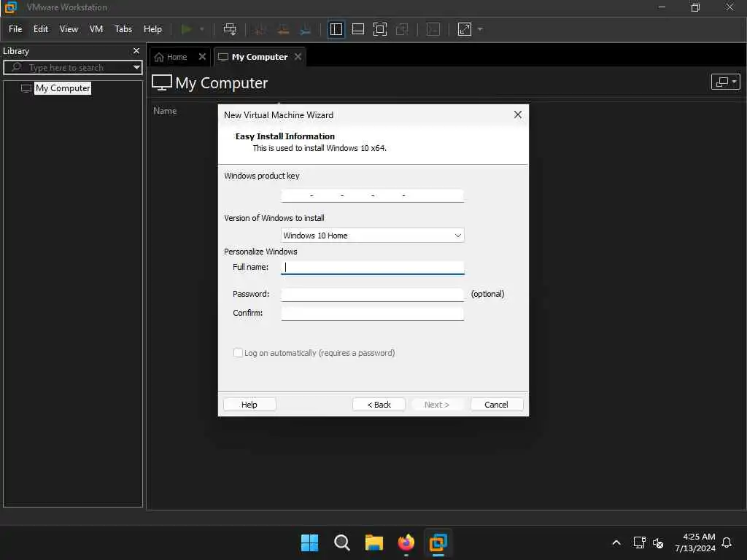Open the power options arrow beside play icon

(x=201, y=29)
